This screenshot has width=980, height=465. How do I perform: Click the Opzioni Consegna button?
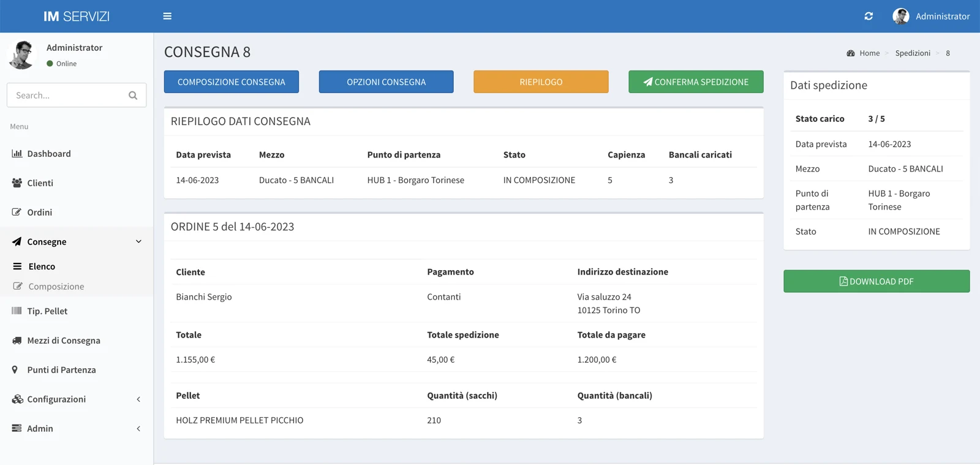386,81
